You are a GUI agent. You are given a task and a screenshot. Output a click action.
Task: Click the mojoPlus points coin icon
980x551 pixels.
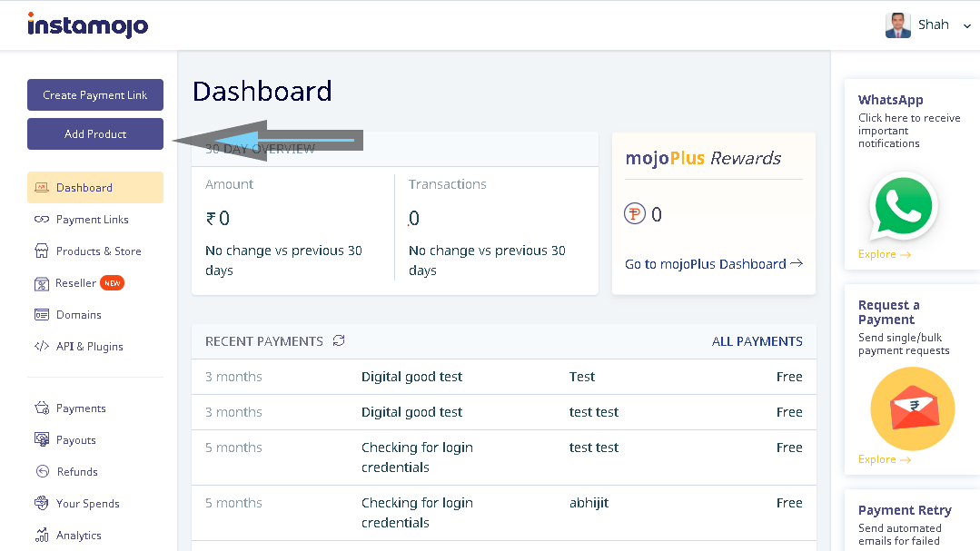[634, 214]
